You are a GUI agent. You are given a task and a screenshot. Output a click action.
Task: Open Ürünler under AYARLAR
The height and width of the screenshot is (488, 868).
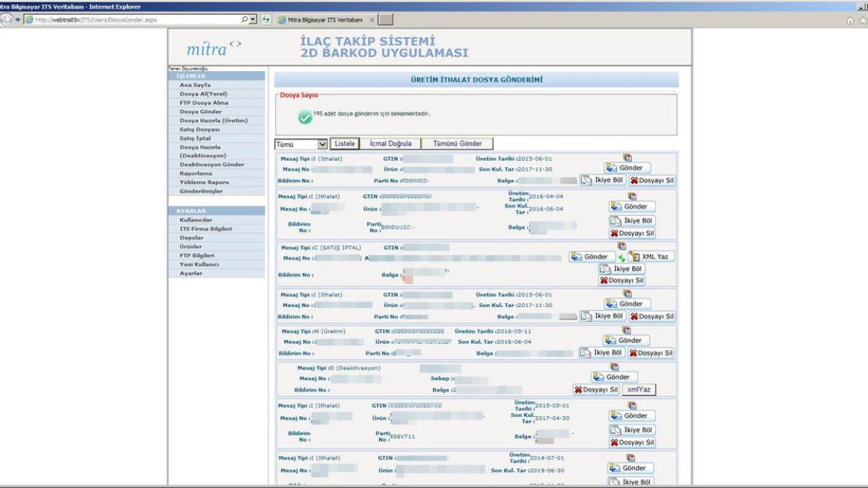click(191, 247)
